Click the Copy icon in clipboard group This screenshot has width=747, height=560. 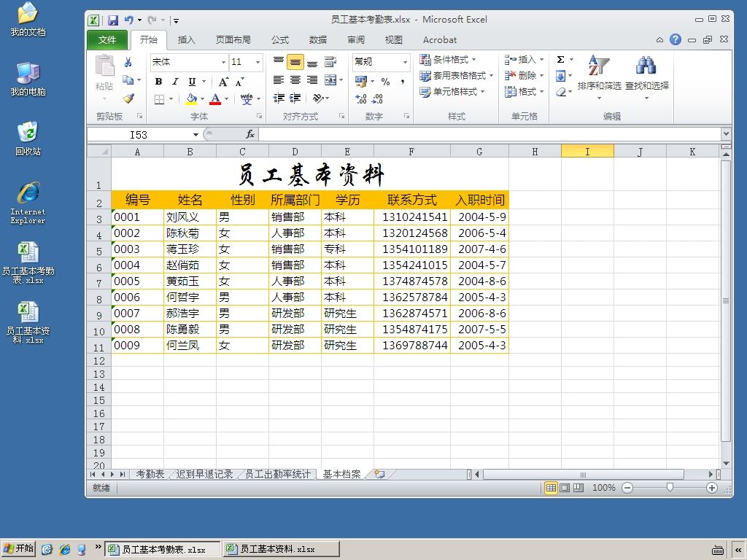(128, 80)
